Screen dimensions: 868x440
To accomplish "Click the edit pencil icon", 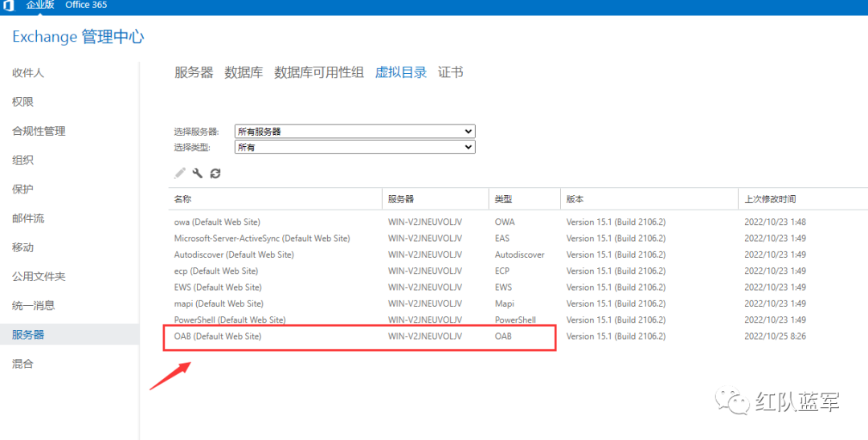I will pos(180,173).
